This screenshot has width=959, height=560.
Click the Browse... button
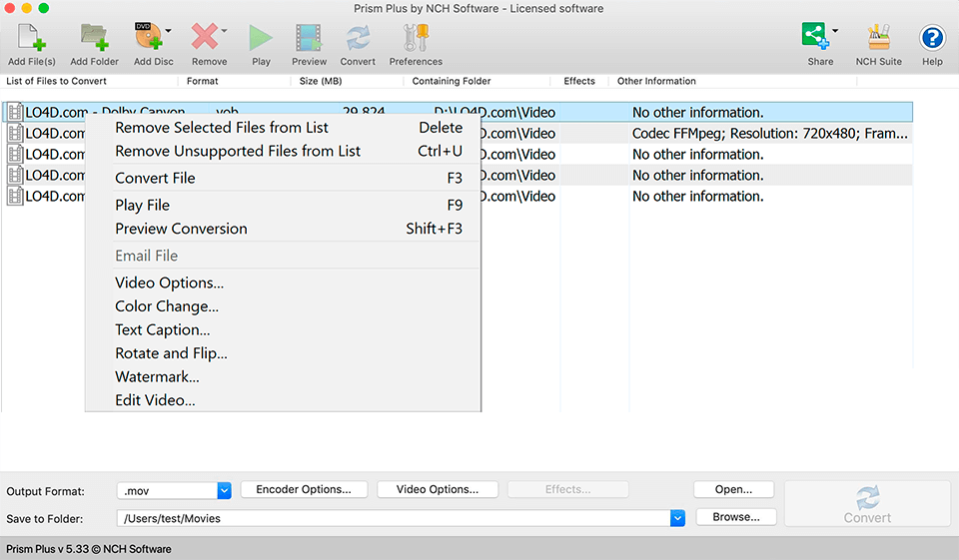click(x=736, y=517)
